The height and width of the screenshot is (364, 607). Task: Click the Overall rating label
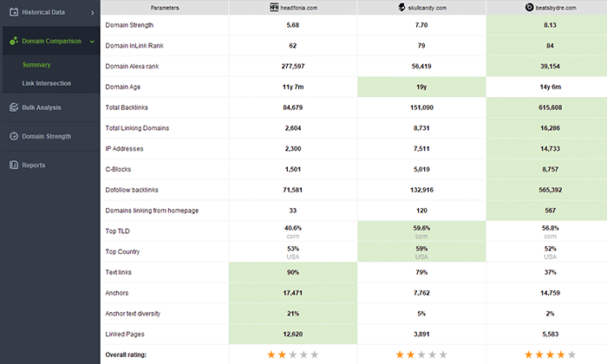tap(126, 354)
